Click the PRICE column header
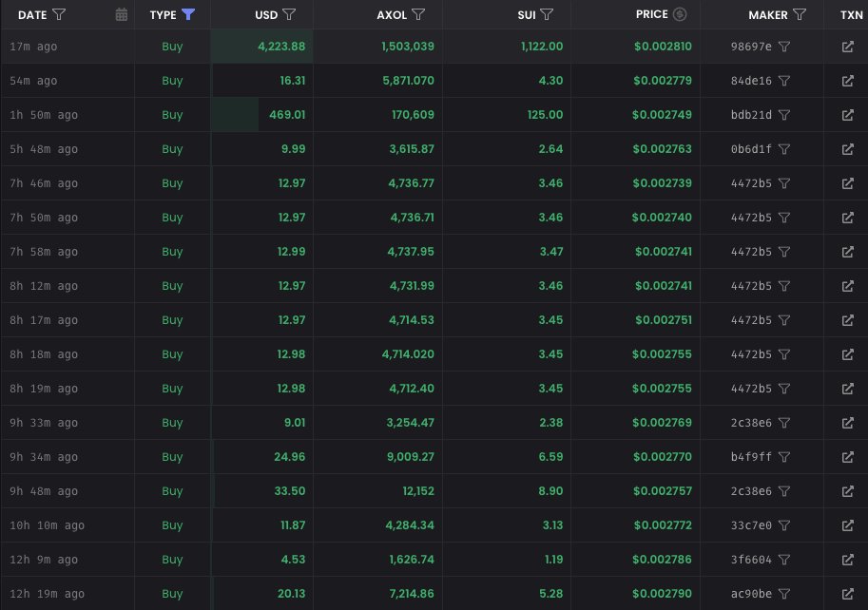This screenshot has width=868, height=610. [x=651, y=14]
